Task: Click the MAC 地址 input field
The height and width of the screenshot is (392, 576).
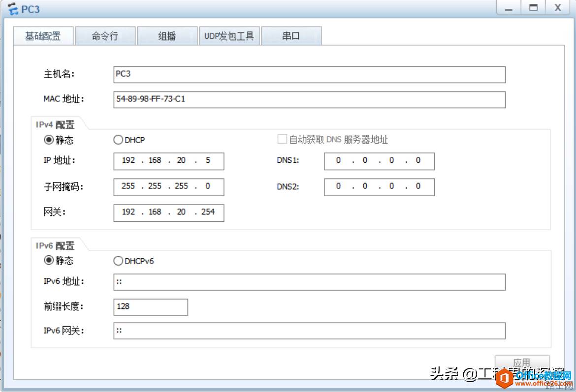Action: pos(309,100)
